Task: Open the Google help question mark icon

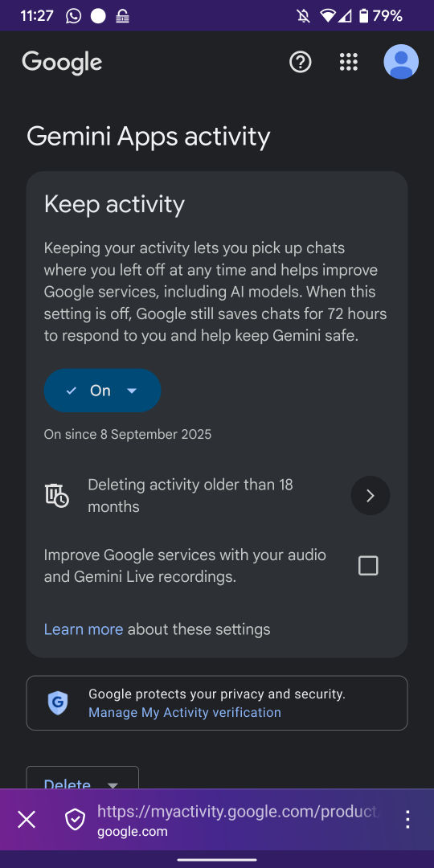Action: (x=301, y=62)
